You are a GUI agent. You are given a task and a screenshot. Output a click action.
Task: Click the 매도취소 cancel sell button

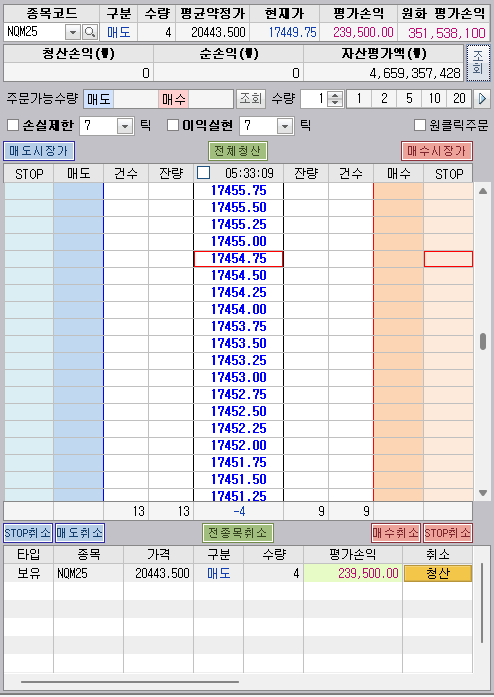point(80,533)
